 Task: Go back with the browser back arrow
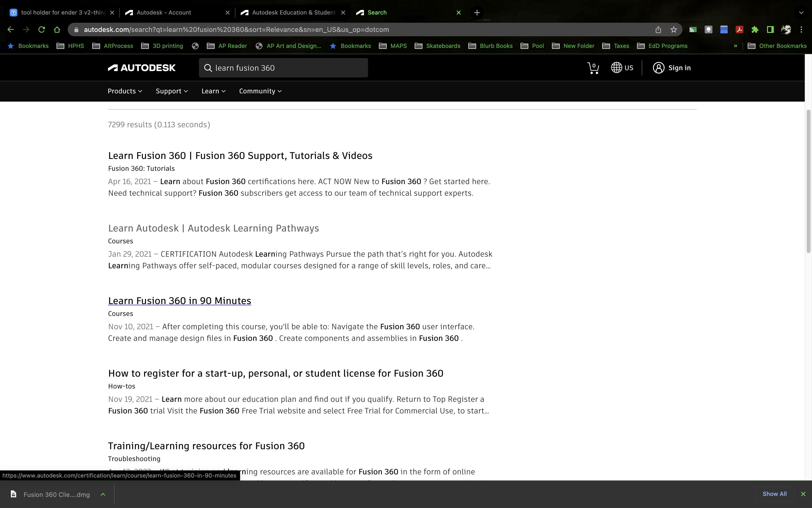(10, 30)
